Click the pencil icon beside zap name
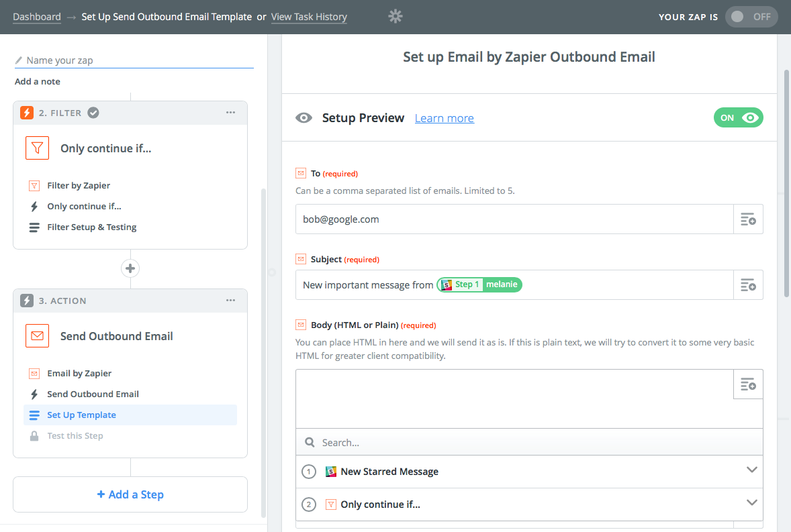This screenshot has height=532, width=791. coord(19,60)
